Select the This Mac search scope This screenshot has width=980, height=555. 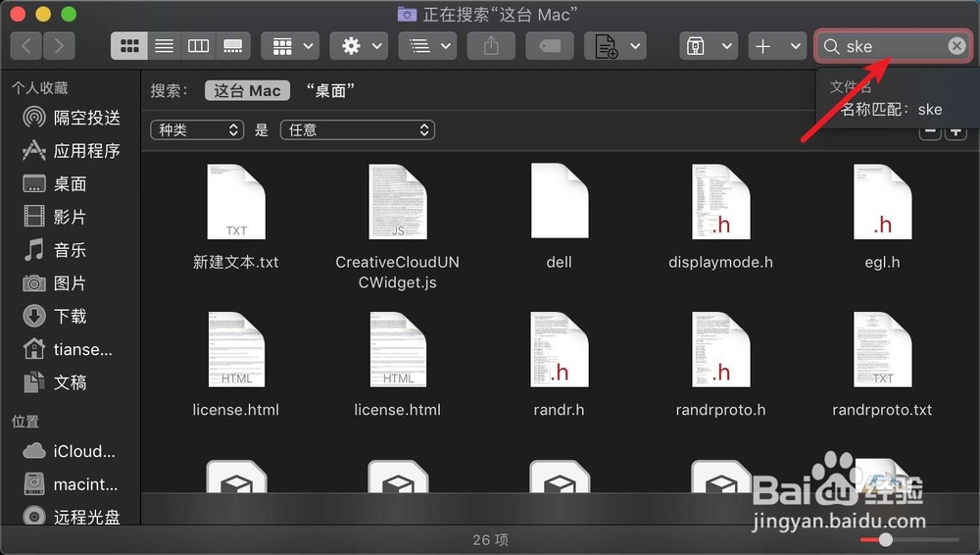click(248, 91)
